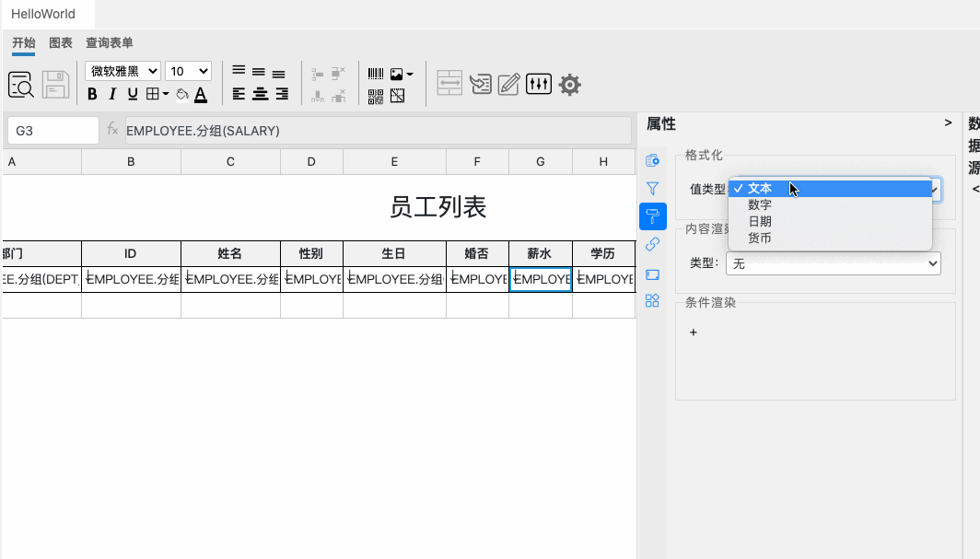Open the 类型 dropdown showing 无

coord(834,263)
